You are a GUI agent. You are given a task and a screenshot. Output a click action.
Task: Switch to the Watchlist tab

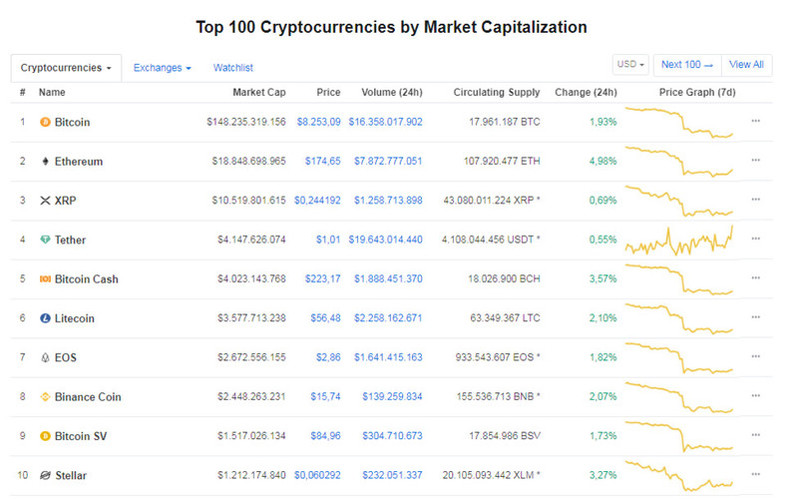tap(233, 68)
